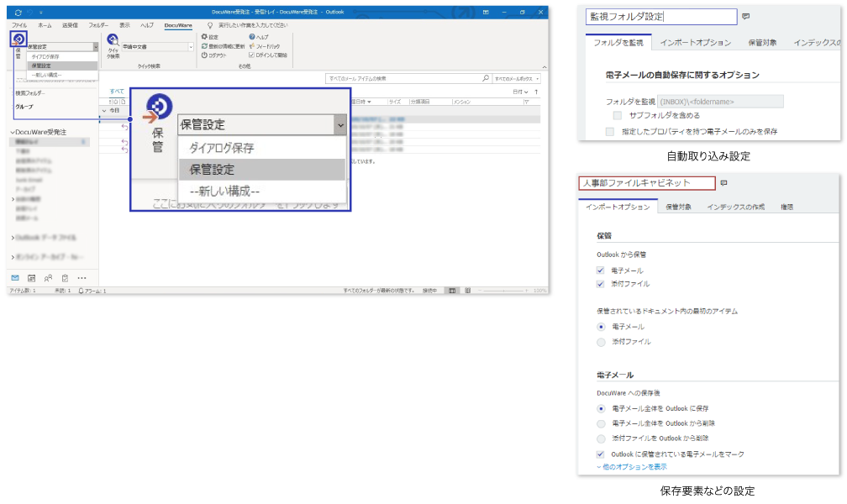Open the Outlook calendar navigation icon
The height and width of the screenshot is (504, 847).
[x=31, y=277]
